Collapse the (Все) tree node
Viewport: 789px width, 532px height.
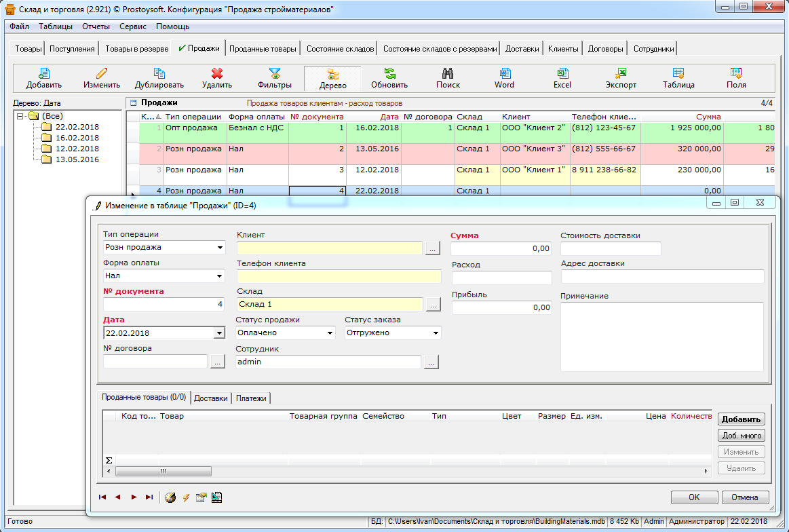(x=21, y=116)
